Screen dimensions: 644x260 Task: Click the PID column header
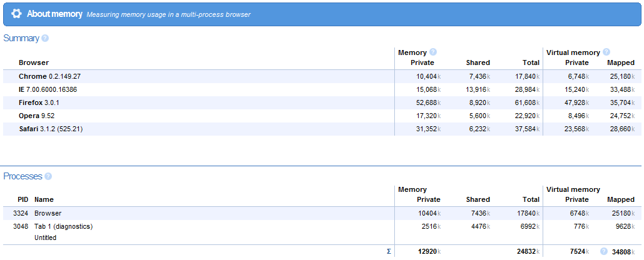click(23, 199)
